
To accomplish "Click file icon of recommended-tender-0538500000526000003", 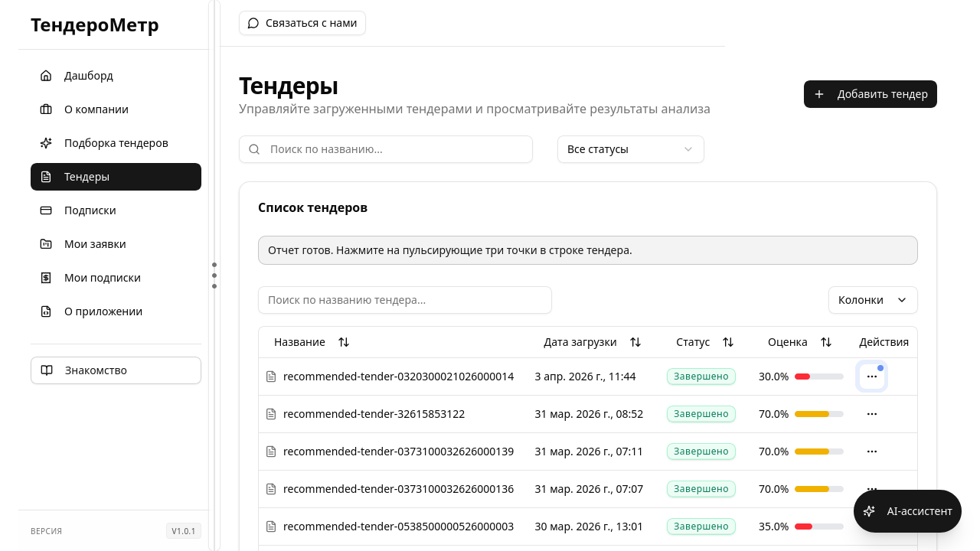I will 270,527.
